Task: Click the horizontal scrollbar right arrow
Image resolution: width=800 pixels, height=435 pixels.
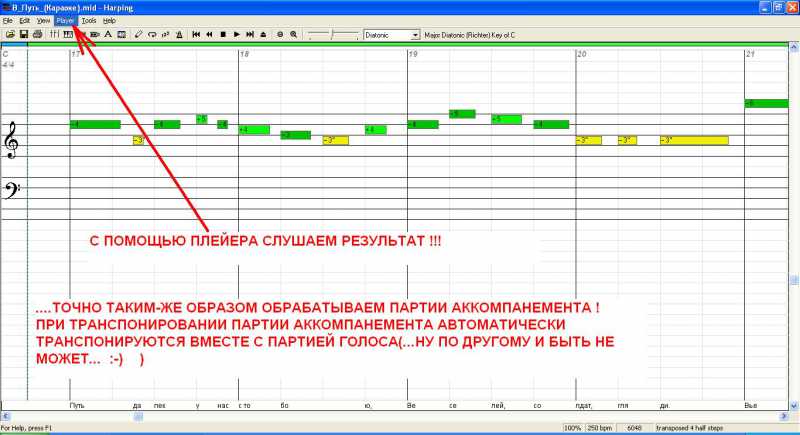Action: click(x=784, y=417)
